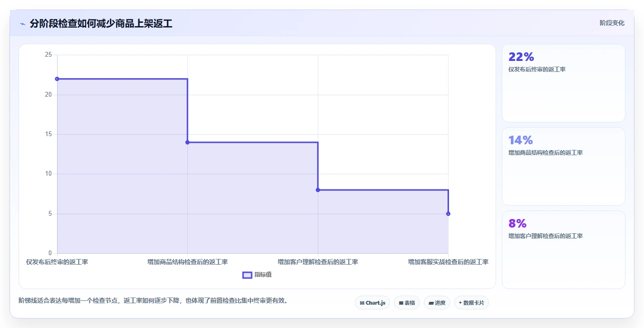Click x-axis label 仅发布后终审的返工率
Image resolution: width=644 pixels, height=328 pixels.
click(57, 262)
